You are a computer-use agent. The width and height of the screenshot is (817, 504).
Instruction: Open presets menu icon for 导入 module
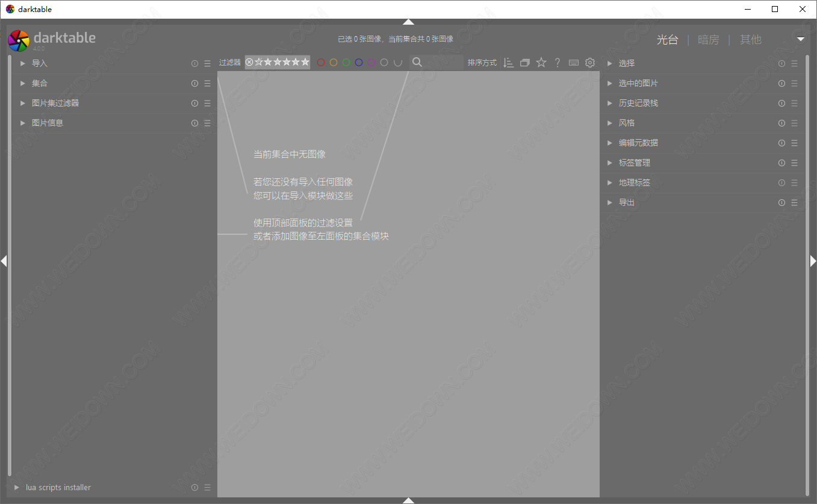tap(207, 63)
